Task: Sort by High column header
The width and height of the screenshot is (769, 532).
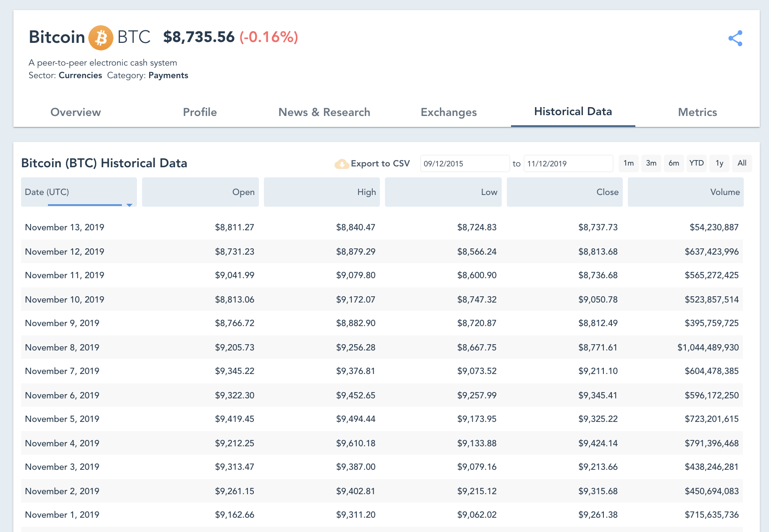Action: tap(322, 192)
